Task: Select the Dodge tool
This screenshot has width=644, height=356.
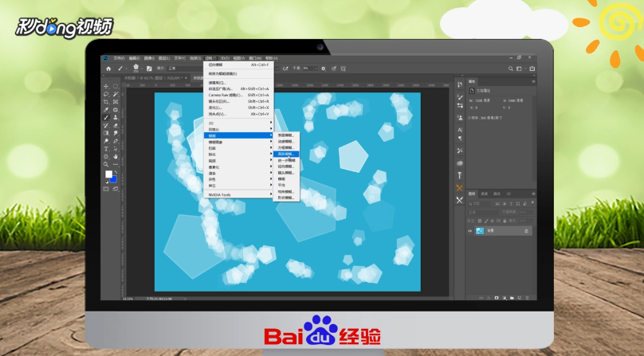Action: (x=106, y=141)
